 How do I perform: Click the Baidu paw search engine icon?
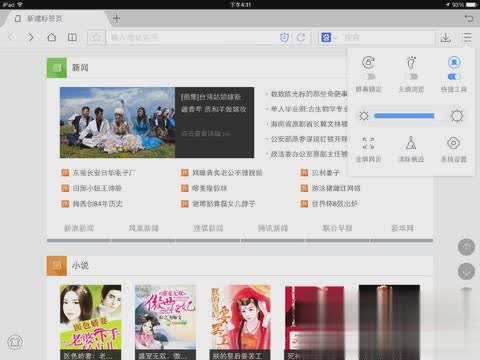(x=326, y=37)
